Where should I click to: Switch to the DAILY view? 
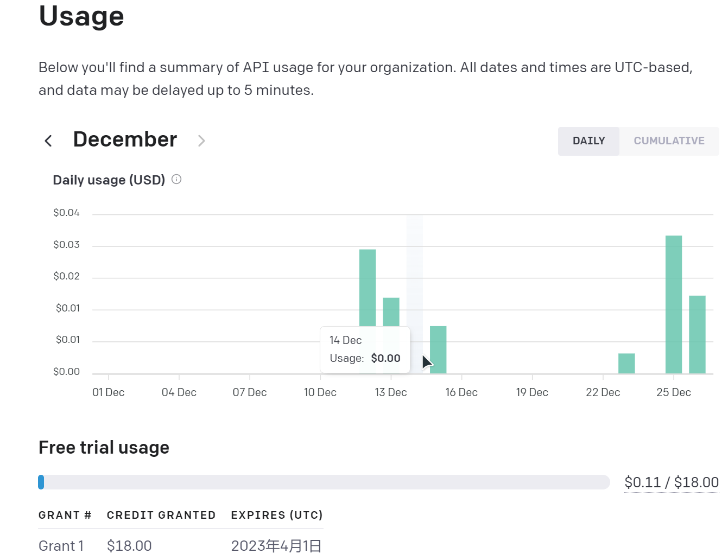(588, 141)
